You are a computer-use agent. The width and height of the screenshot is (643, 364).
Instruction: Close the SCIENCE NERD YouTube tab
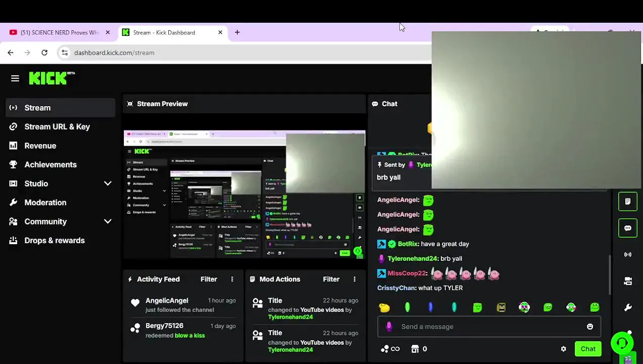tap(108, 32)
